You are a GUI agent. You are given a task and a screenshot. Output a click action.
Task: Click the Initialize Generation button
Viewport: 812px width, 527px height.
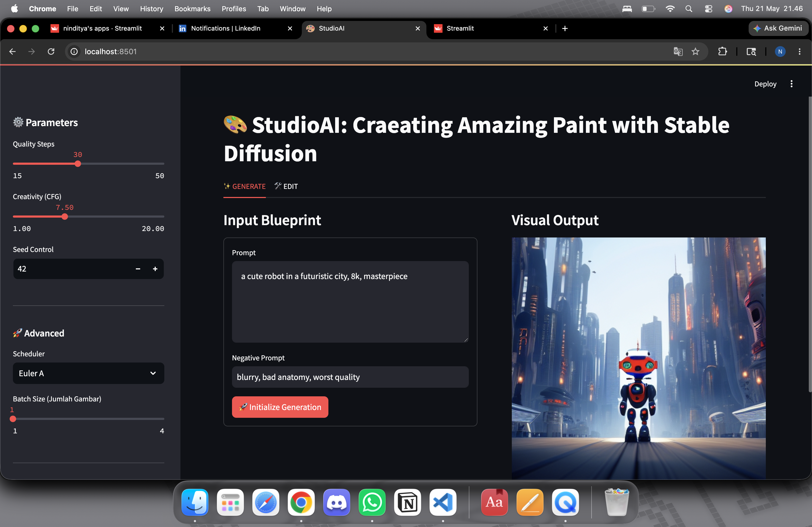pos(280,407)
